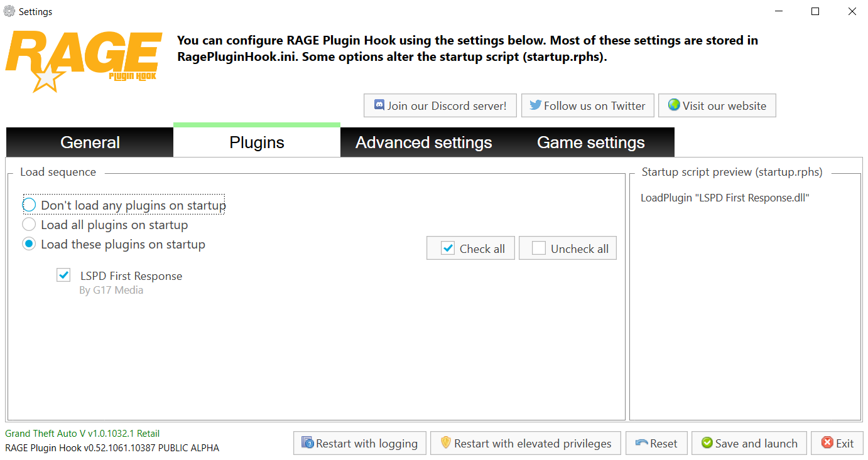868x460 pixels.
Task: Click the globe icon on website button
Action: (674, 105)
